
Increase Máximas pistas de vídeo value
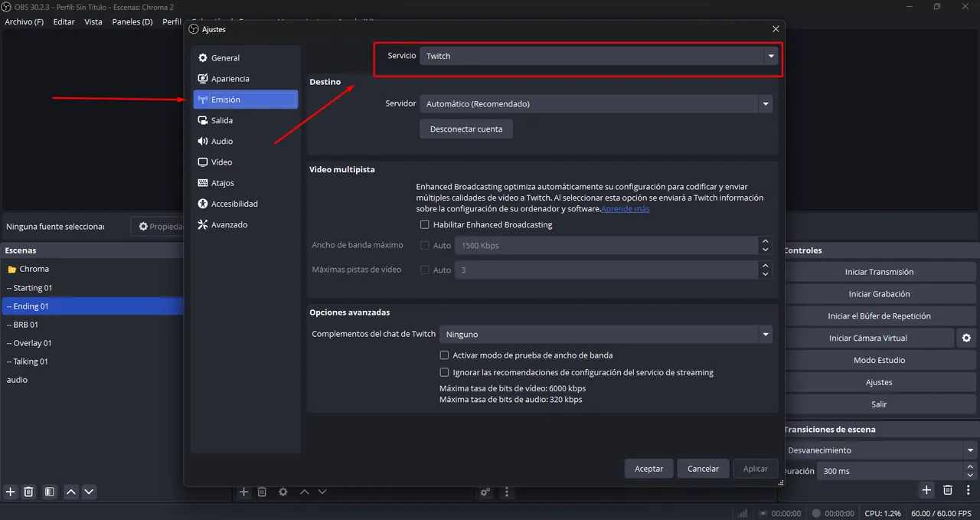click(765, 266)
